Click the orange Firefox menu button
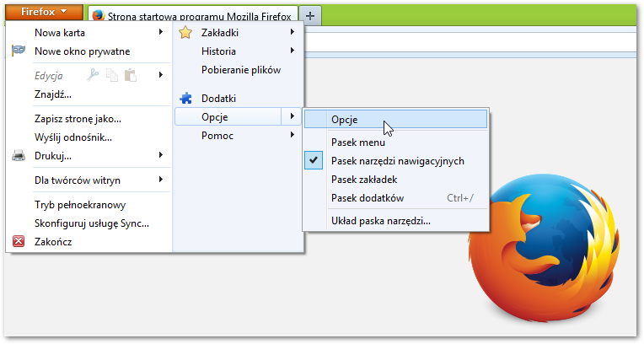Image resolution: width=644 pixels, height=344 pixels. tap(44, 12)
